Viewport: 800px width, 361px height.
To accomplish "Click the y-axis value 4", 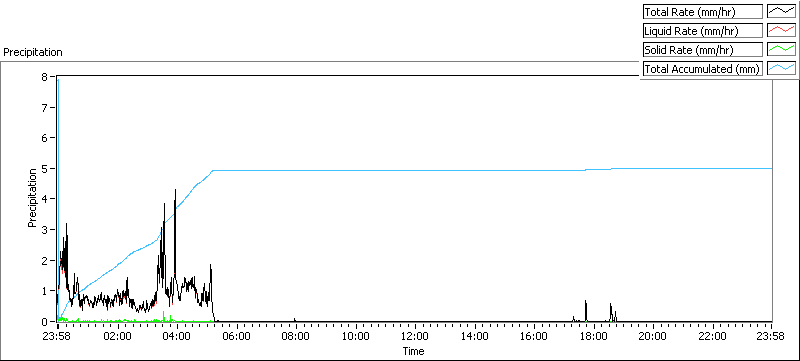I will (44, 199).
